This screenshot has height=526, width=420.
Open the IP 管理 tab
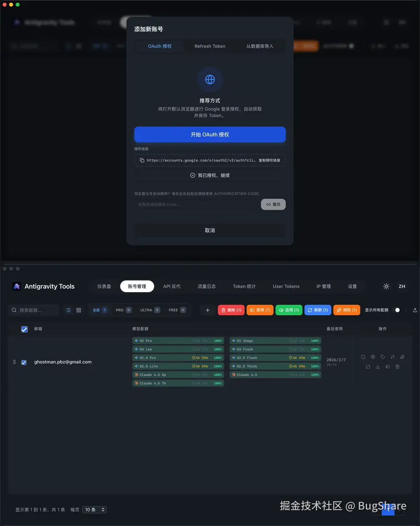coord(323,286)
